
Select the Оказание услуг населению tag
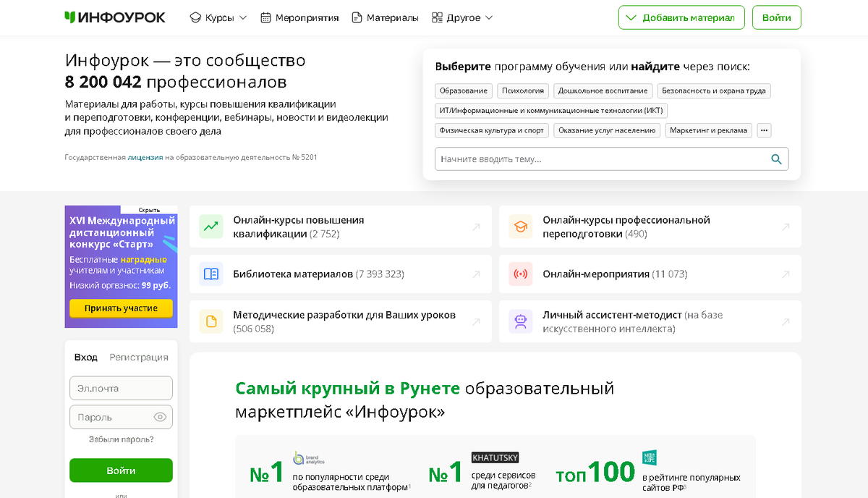pos(607,130)
